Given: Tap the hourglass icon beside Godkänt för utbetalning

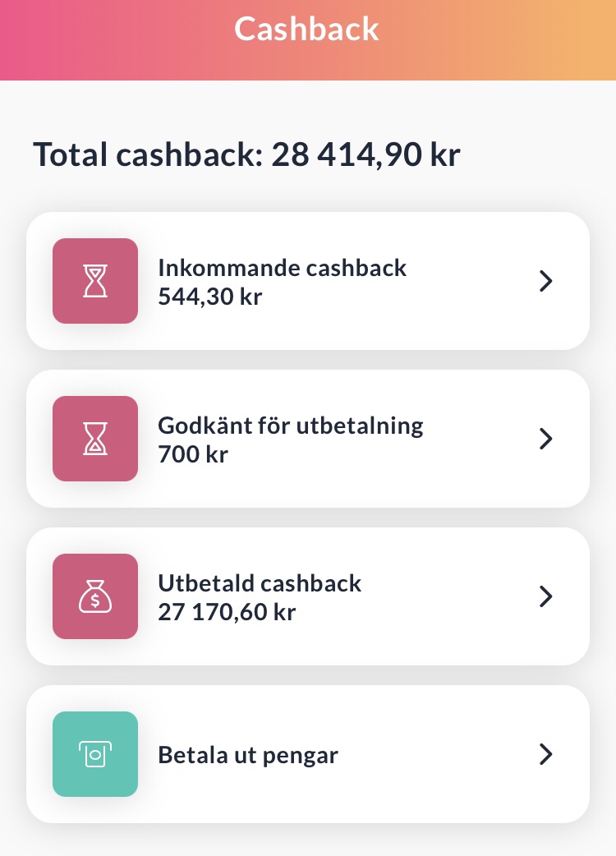Looking at the screenshot, I should (95, 439).
